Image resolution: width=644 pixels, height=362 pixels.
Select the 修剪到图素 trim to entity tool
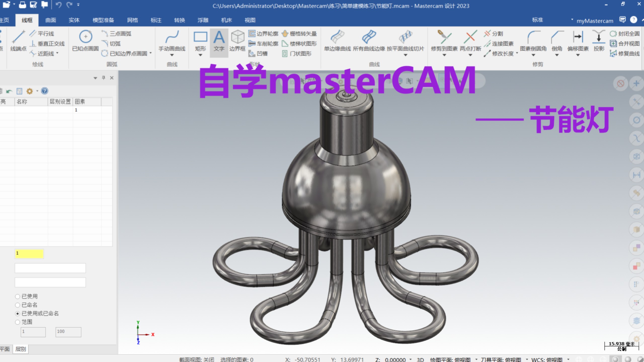click(x=444, y=41)
